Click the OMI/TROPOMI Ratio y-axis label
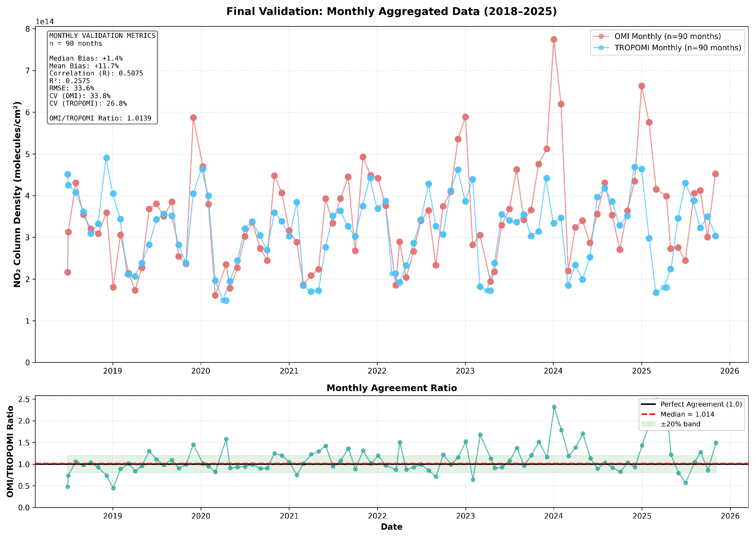This screenshot has height=536, width=756. click(10, 452)
